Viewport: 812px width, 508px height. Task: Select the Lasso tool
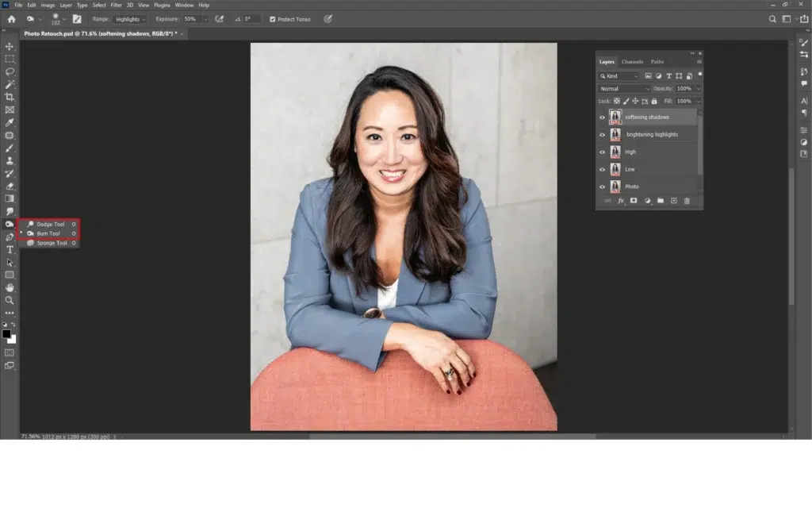(10, 71)
